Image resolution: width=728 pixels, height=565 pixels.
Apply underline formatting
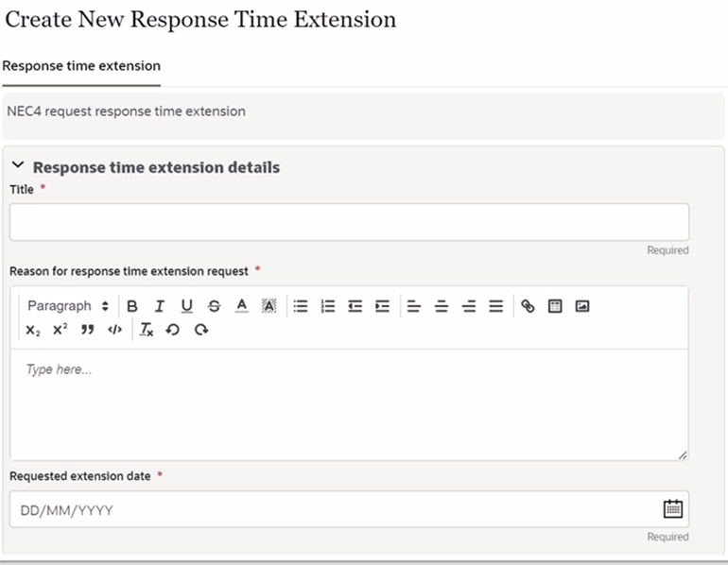[186, 306]
